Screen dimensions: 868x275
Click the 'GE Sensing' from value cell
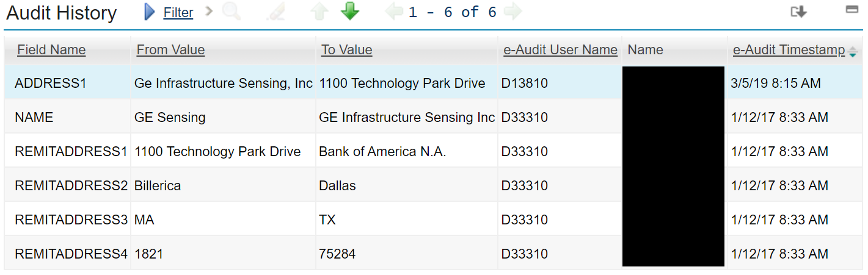tap(170, 117)
